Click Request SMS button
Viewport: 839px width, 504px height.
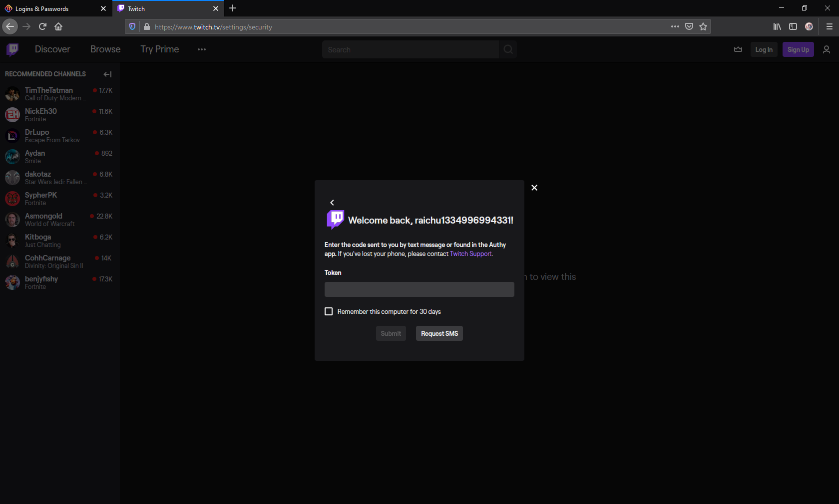click(x=439, y=333)
